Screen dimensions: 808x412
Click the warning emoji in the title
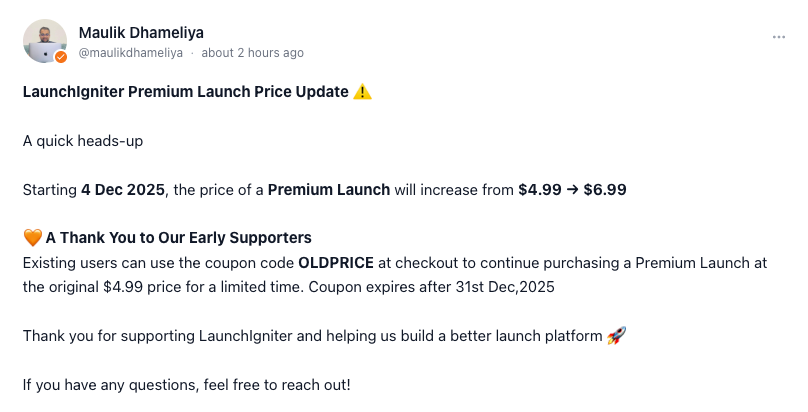pos(362,92)
